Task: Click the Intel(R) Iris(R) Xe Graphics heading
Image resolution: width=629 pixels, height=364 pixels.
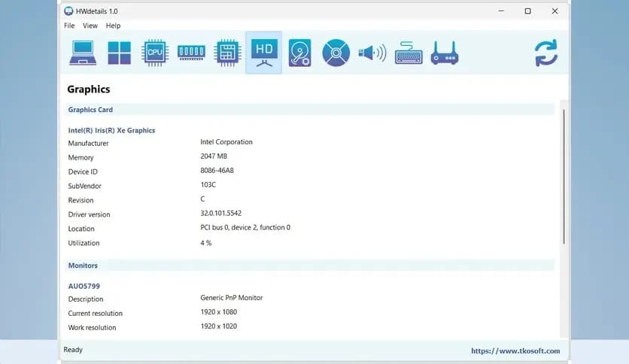Action: [111, 130]
